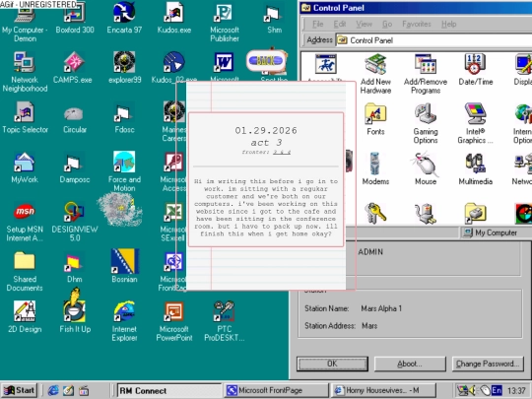Open the Shared Documents folder

point(25,272)
